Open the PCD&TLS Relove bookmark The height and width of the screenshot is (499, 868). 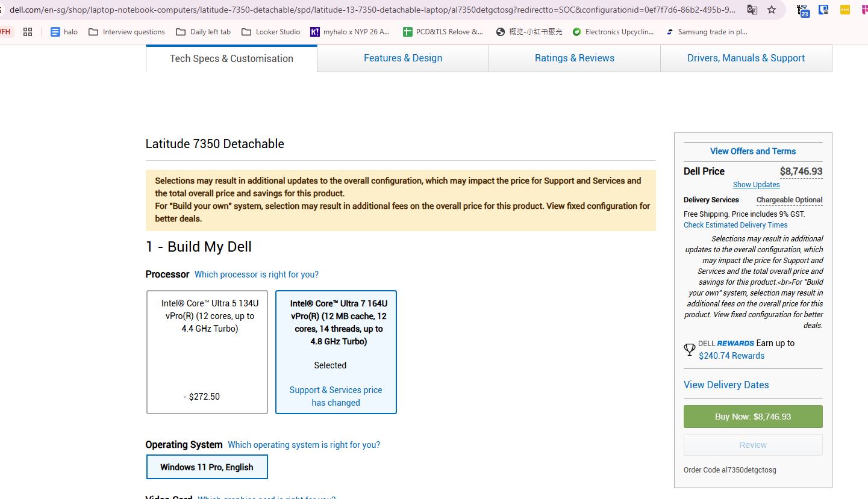coord(443,32)
